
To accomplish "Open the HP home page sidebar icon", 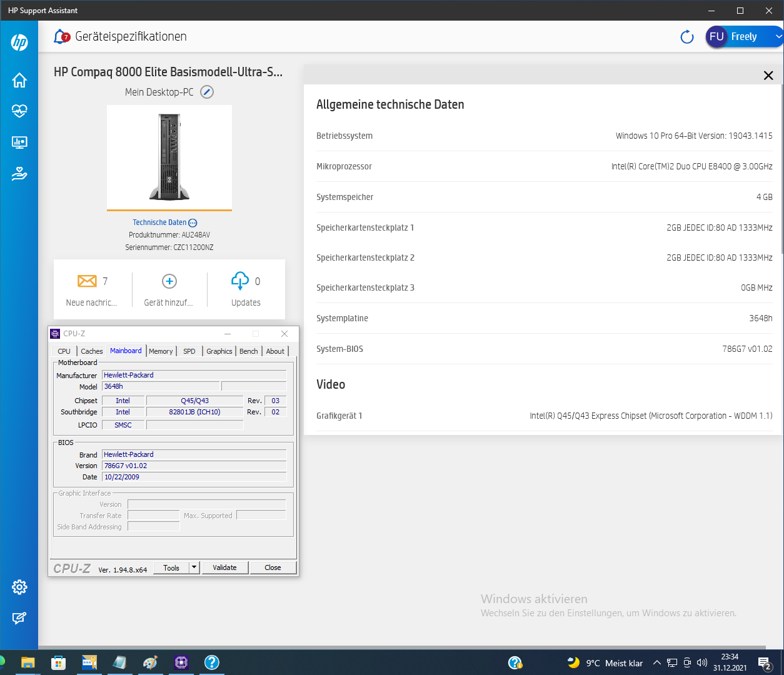I will [19, 80].
